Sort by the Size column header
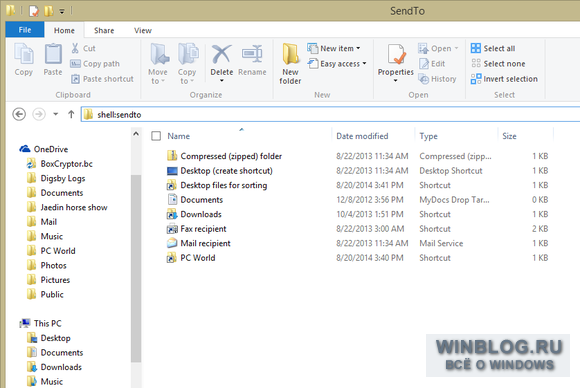 coord(509,136)
